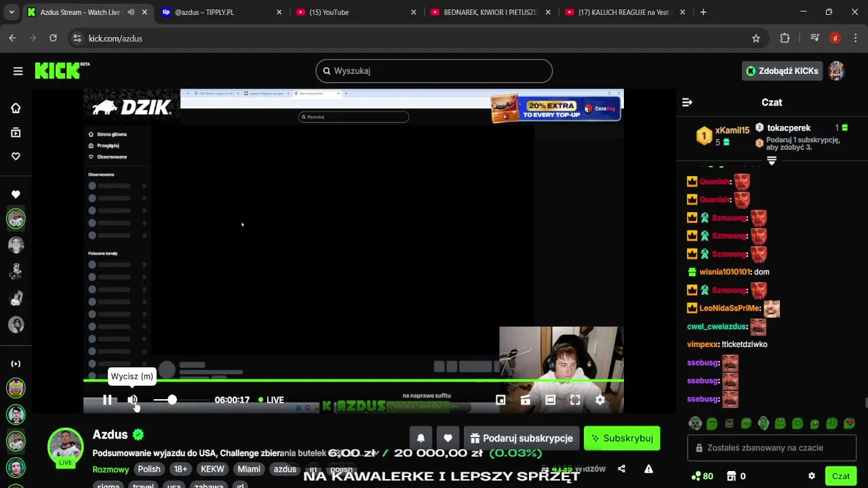Image resolution: width=868 pixels, height=488 pixels.
Task: Bookmark this page with star
Action: [756, 39]
